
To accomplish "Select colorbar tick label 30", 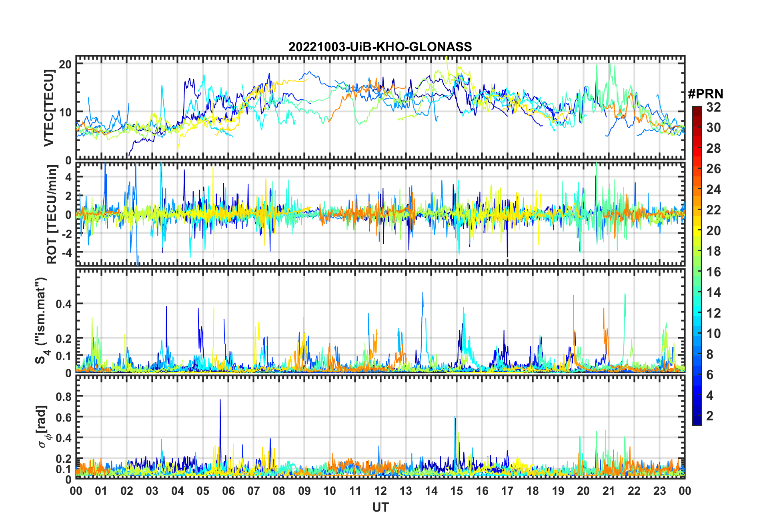I will point(713,128).
